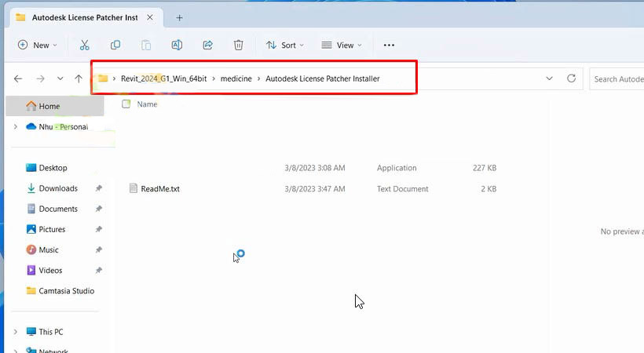Open the See more three-dot menu
Image resolution: width=644 pixels, height=353 pixels.
point(389,45)
